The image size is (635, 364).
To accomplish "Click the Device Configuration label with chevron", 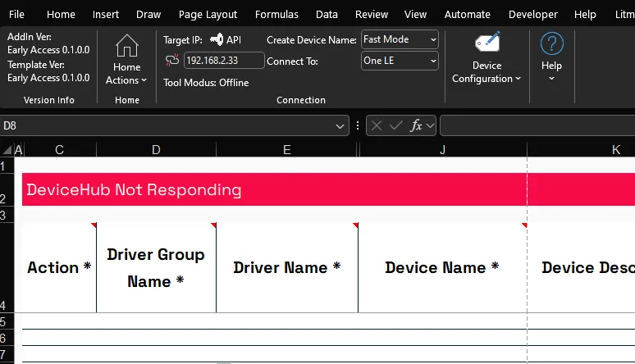I will 487,72.
